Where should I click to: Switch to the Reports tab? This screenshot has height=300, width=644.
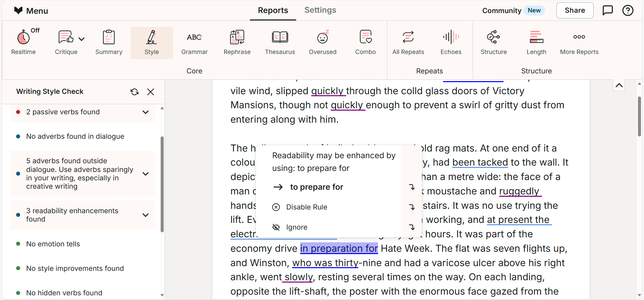(x=273, y=10)
